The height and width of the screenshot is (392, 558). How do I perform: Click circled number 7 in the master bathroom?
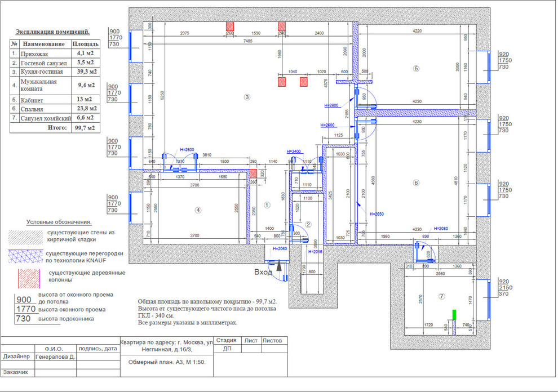(441, 296)
